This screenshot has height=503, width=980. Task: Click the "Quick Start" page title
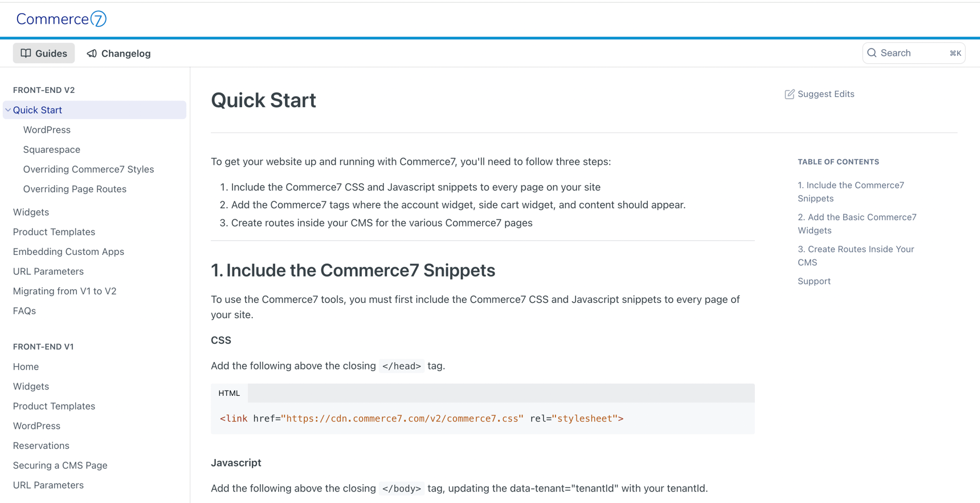(263, 100)
